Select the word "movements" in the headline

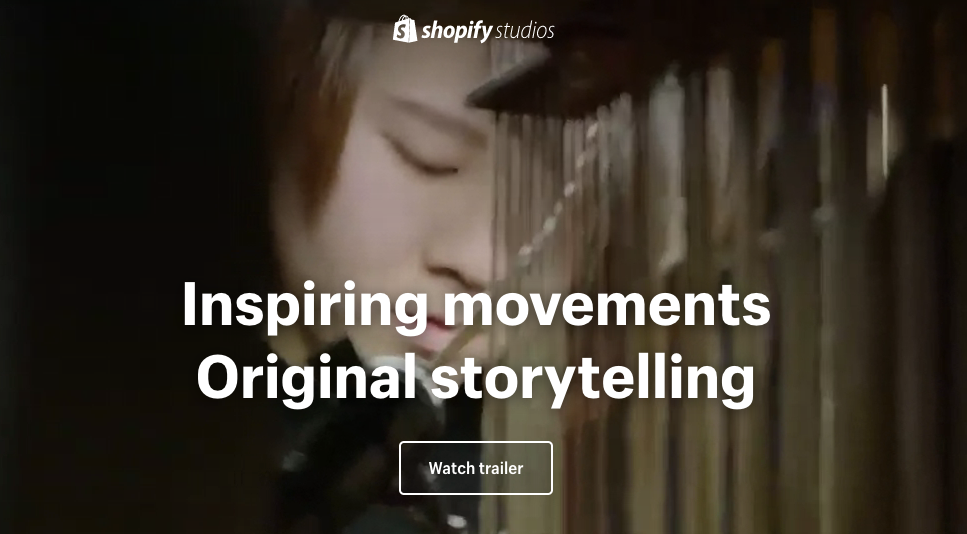[x=607, y=305]
